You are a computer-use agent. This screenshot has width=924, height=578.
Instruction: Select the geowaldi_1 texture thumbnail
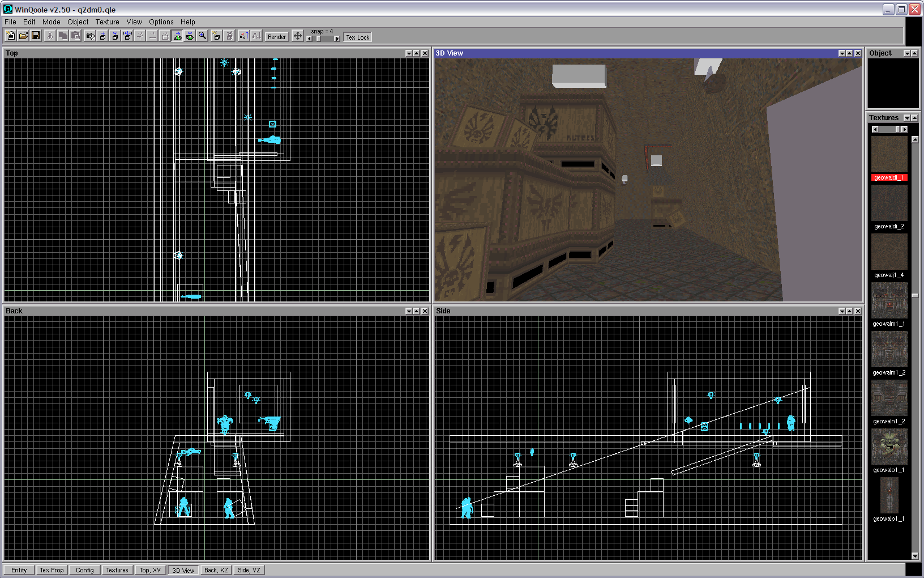tap(889, 155)
